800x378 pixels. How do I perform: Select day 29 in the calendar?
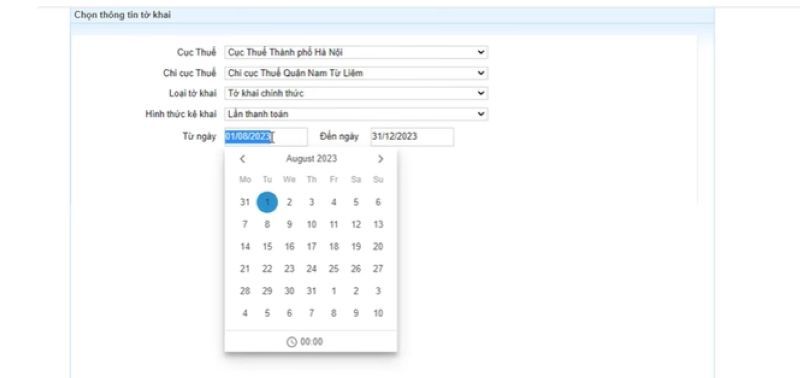[x=267, y=291]
